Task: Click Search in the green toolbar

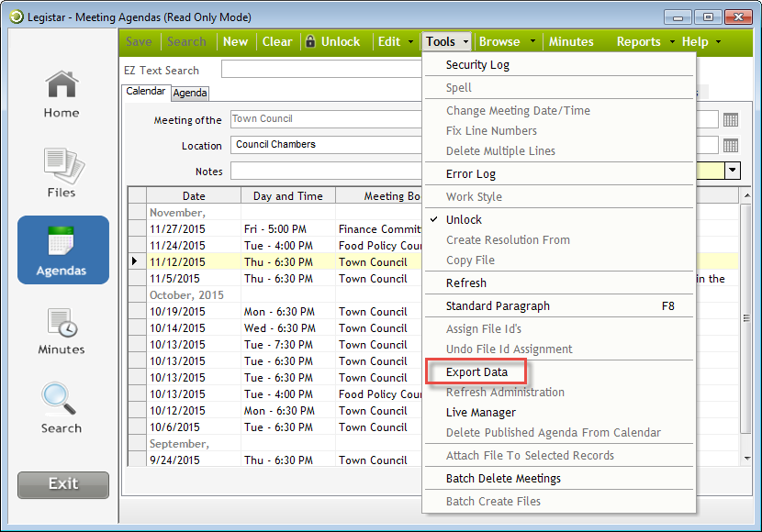Action: tap(186, 42)
